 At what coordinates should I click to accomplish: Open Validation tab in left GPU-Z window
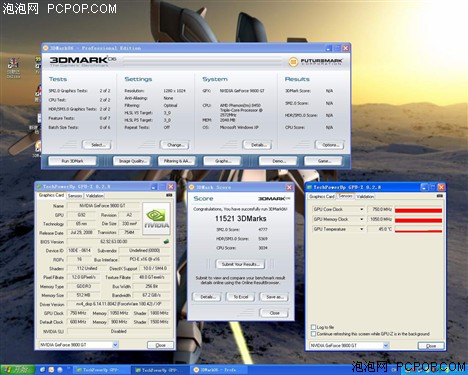94,196
